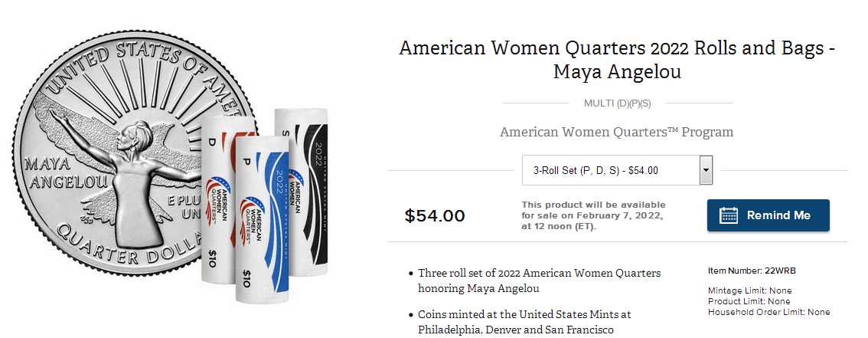Viewport: 868px width, 338px height.
Task: Click the February 7, 2022 availability notice
Action: pyautogui.click(x=593, y=215)
